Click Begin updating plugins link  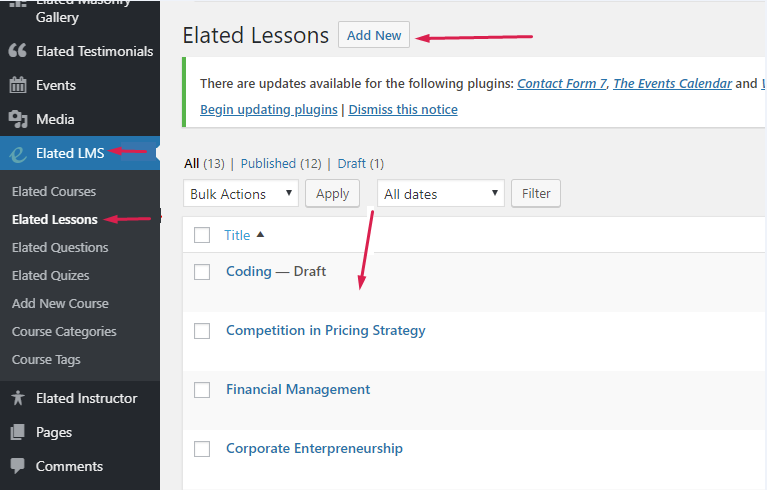tap(269, 109)
